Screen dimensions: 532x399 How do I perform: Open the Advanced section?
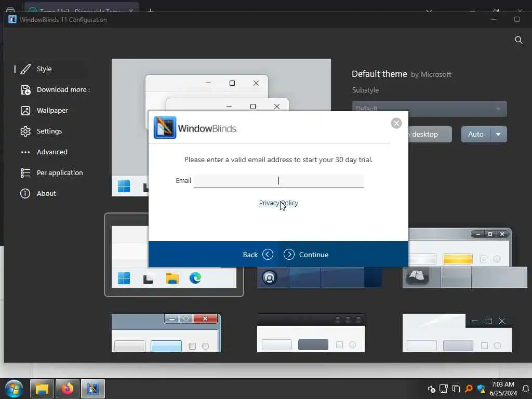tap(52, 152)
